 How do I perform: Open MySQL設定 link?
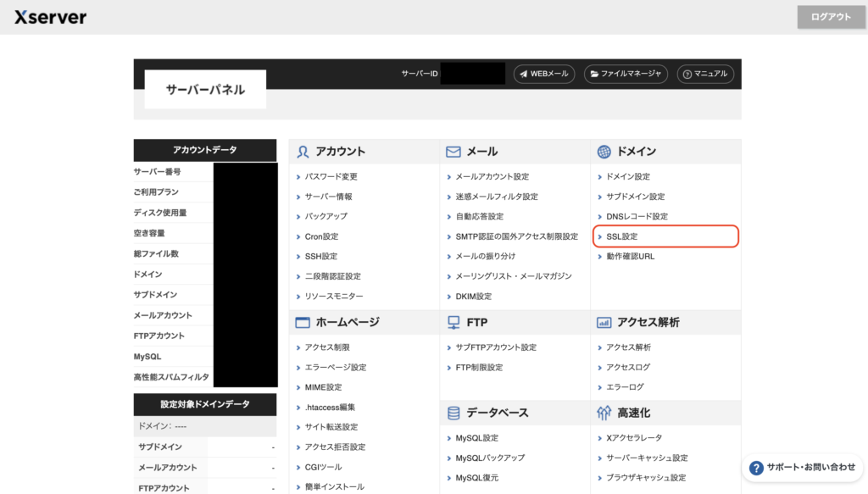(476, 438)
